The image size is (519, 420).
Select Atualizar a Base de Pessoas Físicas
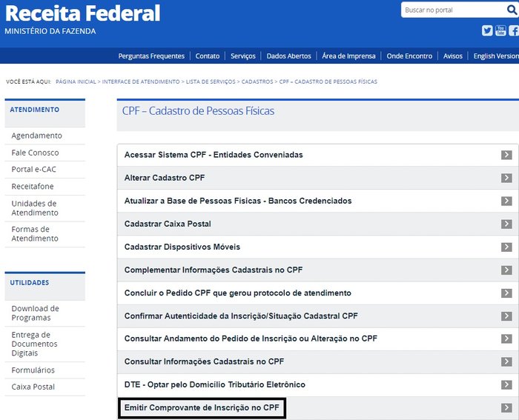238,201
